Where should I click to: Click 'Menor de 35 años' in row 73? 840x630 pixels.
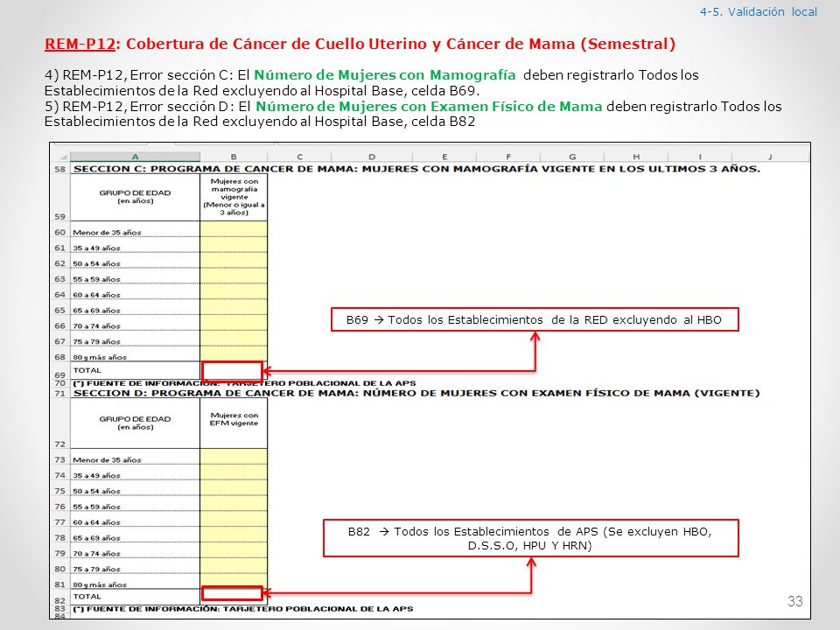tap(107, 460)
